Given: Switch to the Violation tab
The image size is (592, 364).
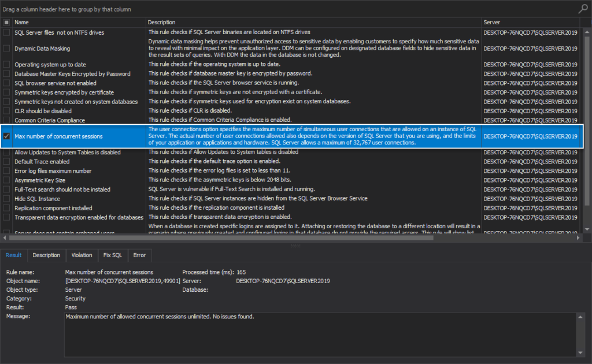Looking at the screenshot, I should click(x=82, y=255).
